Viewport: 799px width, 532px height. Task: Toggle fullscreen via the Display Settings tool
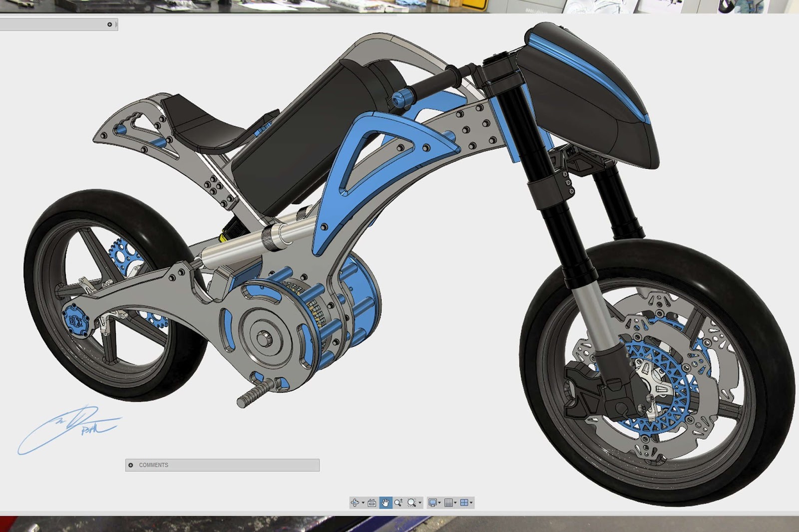(x=432, y=503)
